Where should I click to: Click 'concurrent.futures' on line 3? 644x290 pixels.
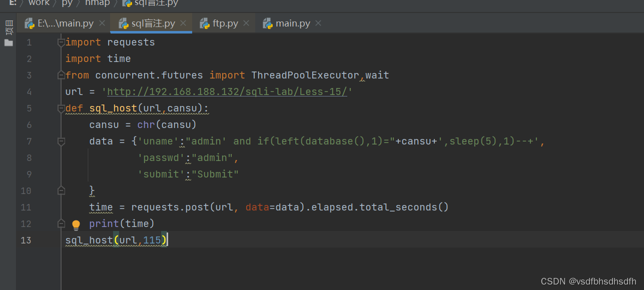pyautogui.click(x=149, y=75)
